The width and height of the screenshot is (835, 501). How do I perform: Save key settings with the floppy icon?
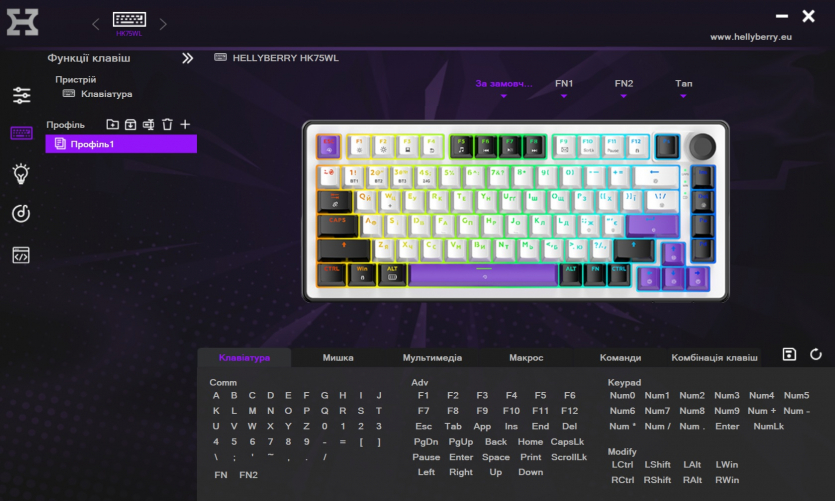click(x=789, y=355)
